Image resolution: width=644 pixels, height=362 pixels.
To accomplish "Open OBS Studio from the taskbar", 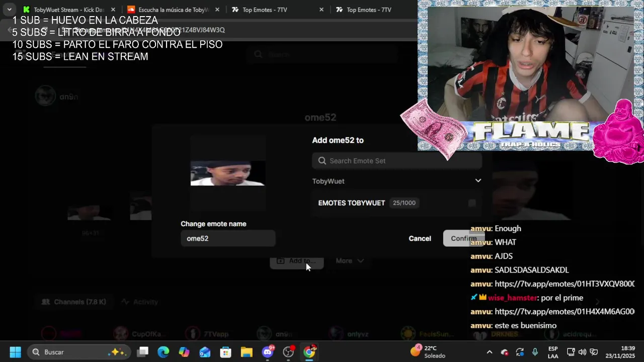I will [288, 352].
